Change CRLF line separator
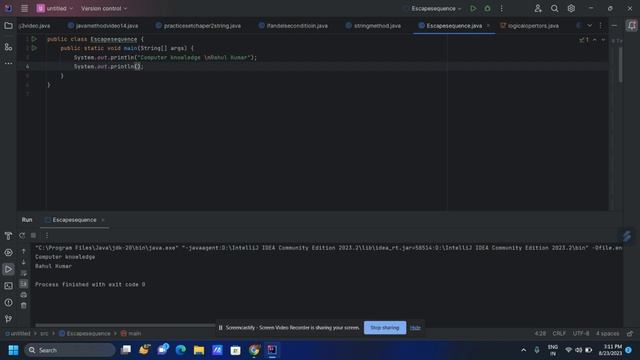The height and width of the screenshot is (360, 640). click(x=559, y=333)
